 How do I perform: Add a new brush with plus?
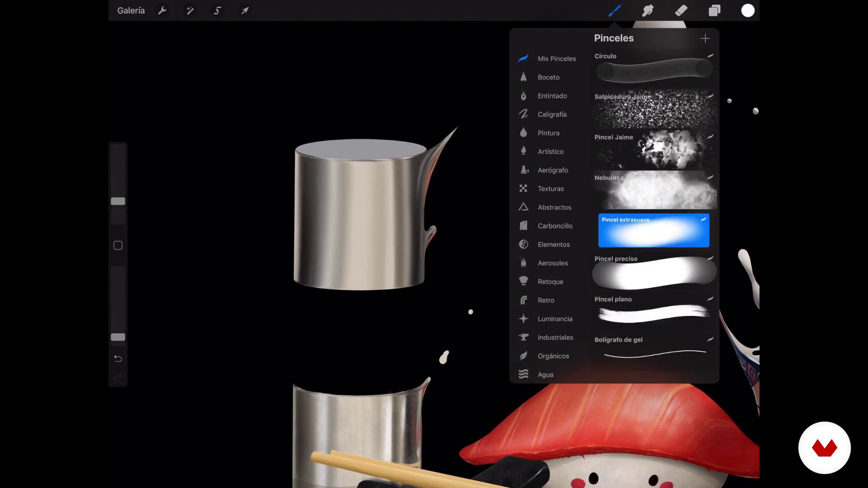pyautogui.click(x=705, y=38)
